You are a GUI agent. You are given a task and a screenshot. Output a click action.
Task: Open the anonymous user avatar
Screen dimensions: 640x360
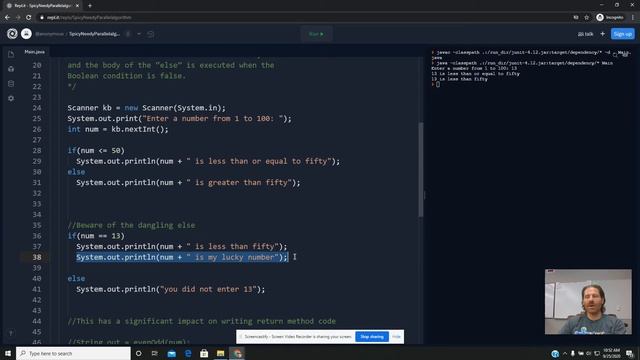(x=26, y=34)
